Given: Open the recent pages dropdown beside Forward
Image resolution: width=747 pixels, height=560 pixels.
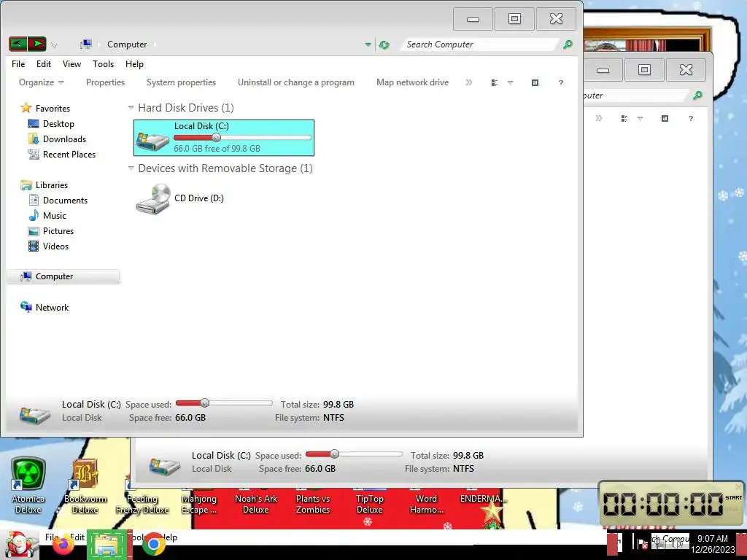Looking at the screenshot, I should coord(54,45).
